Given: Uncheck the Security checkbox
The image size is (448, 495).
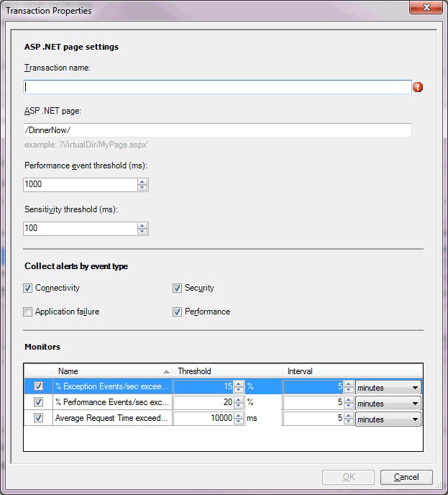Looking at the screenshot, I should pos(177,288).
